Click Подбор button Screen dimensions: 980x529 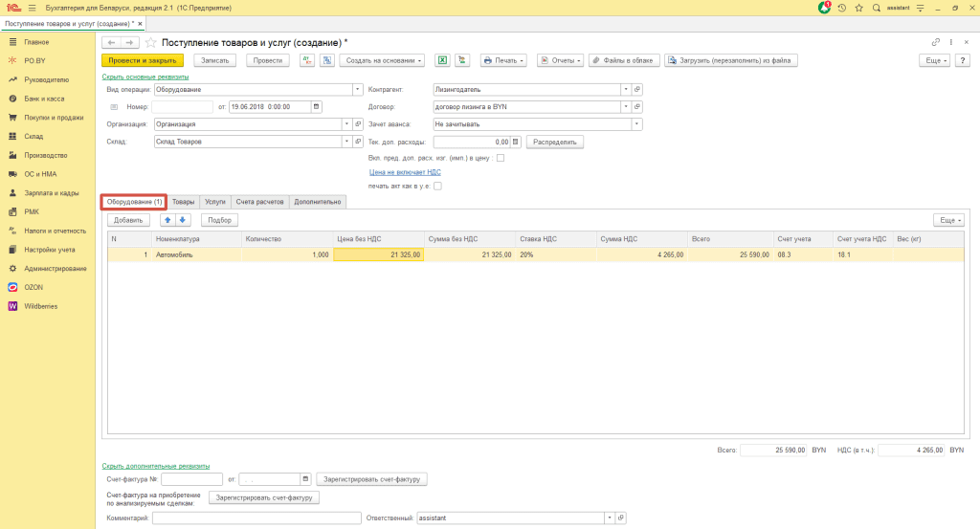[219, 220]
